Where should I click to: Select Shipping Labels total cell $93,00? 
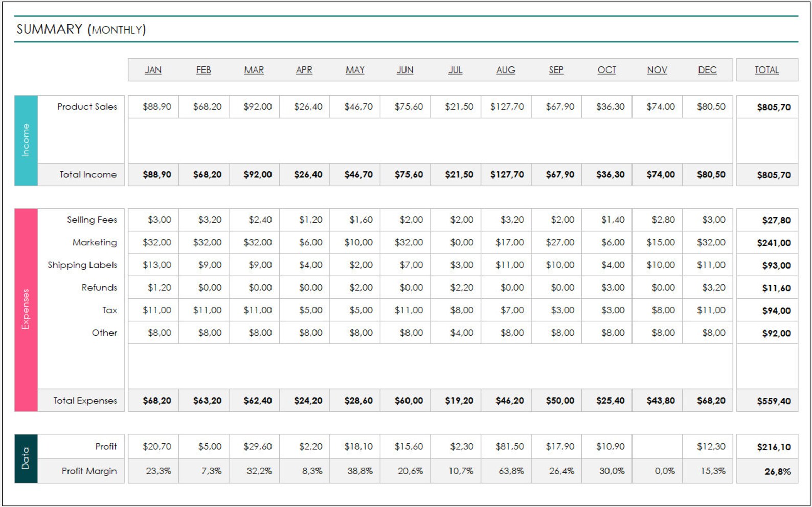click(x=767, y=265)
